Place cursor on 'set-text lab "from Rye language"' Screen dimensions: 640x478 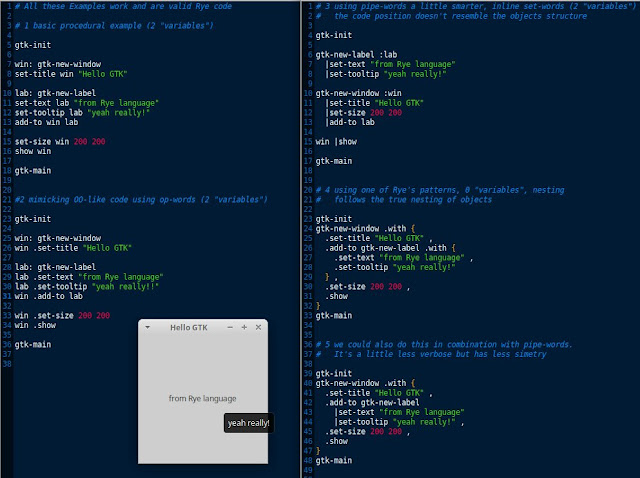pyautogui.click(x=87, y=103)
